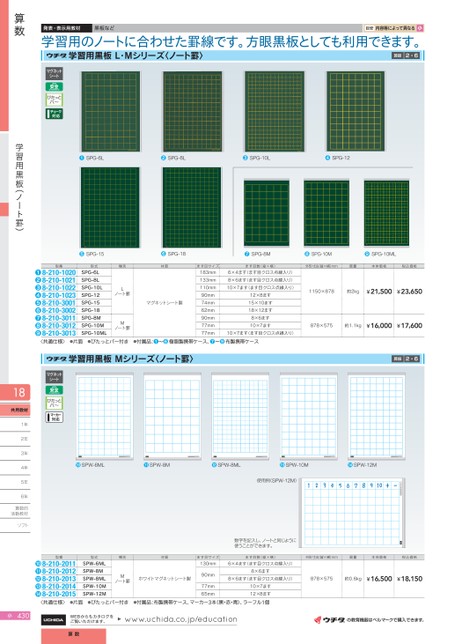
Task: Click the SPG-10ML blackboard product image
Action: 386,213
